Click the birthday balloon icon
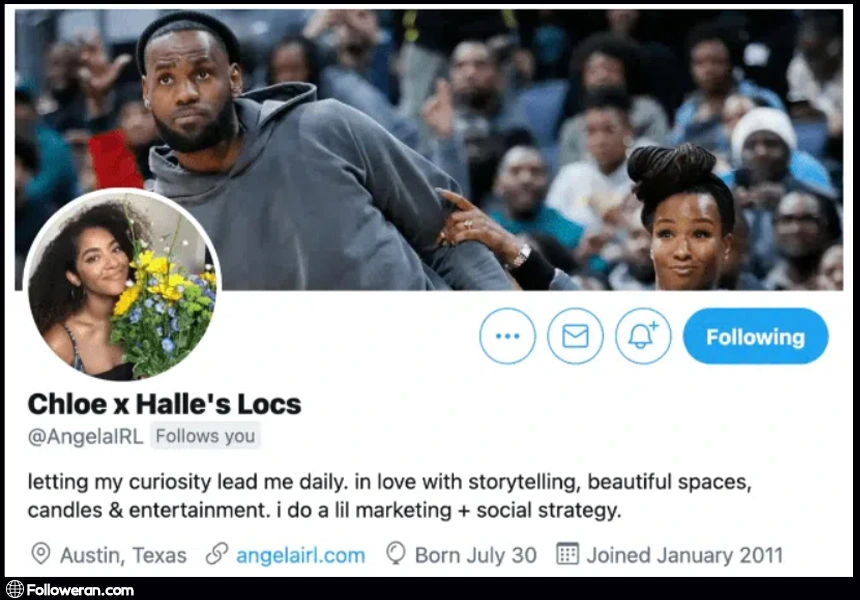This screenshot has height=600, width=860. point(395,553)
